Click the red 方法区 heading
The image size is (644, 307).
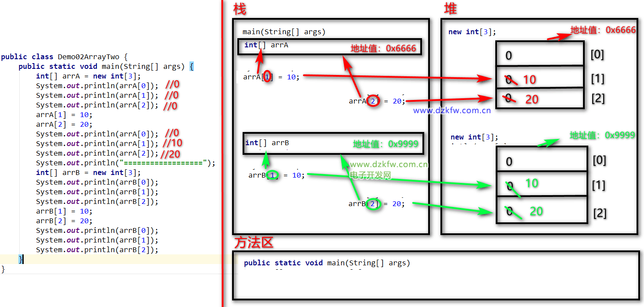pyautogui.click(x=254, y=243)
